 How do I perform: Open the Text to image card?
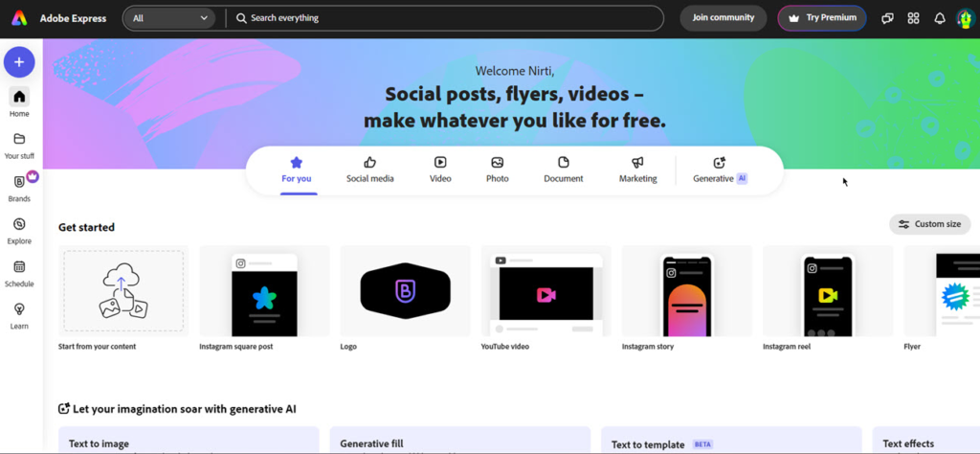click(x=189, y=440)
